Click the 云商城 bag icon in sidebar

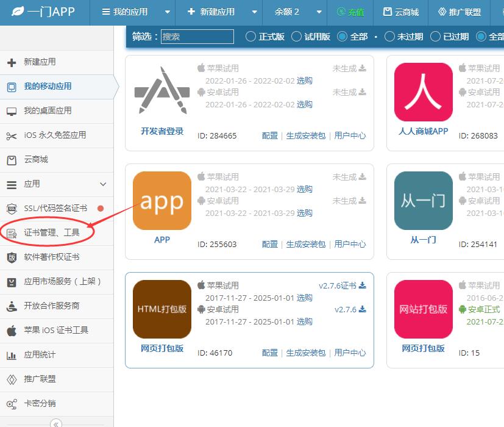coord(12,160)
